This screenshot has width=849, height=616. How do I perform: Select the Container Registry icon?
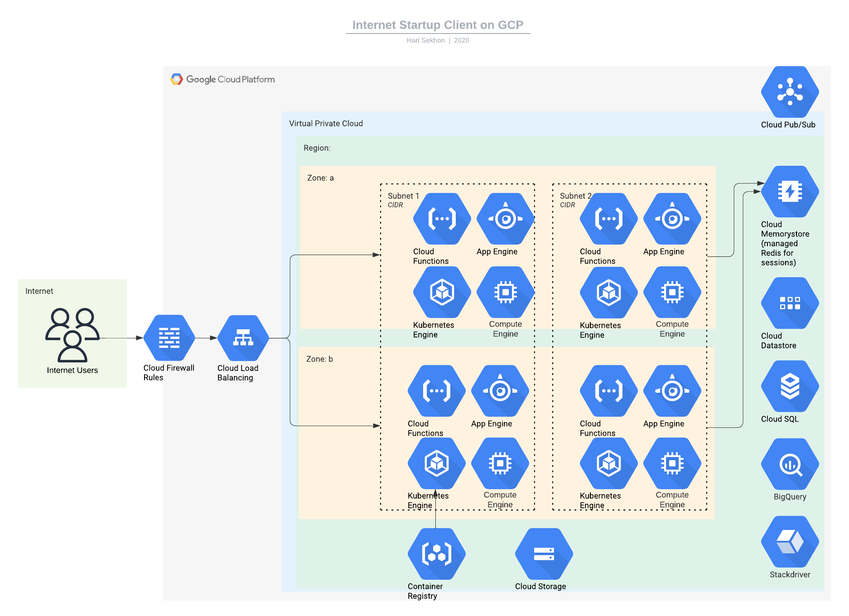click(436, 554)
